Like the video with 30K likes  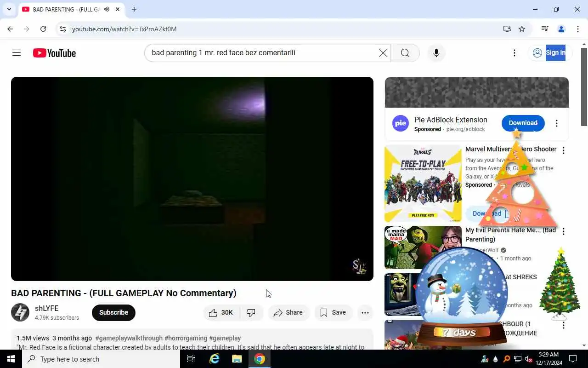221,313
